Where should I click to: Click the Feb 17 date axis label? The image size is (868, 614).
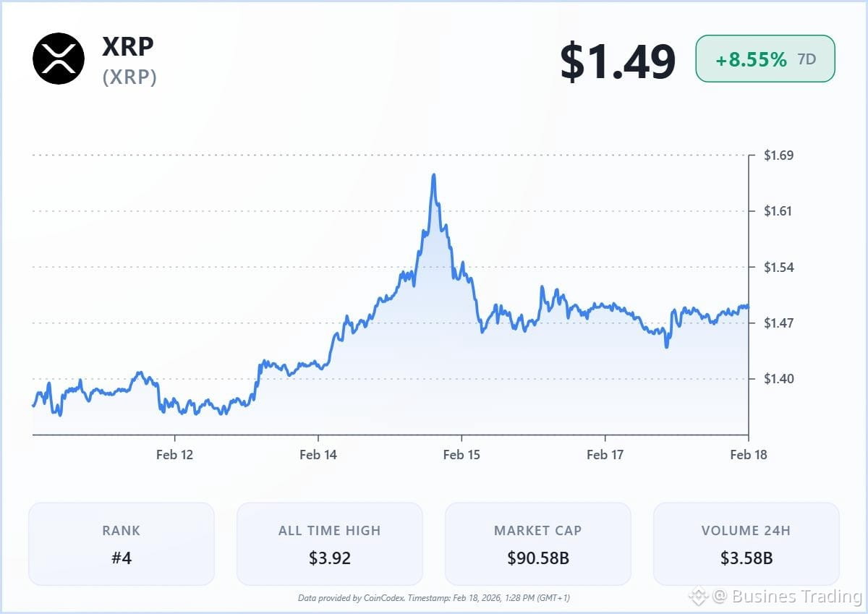pyautogui.click(x=605, y=454)
